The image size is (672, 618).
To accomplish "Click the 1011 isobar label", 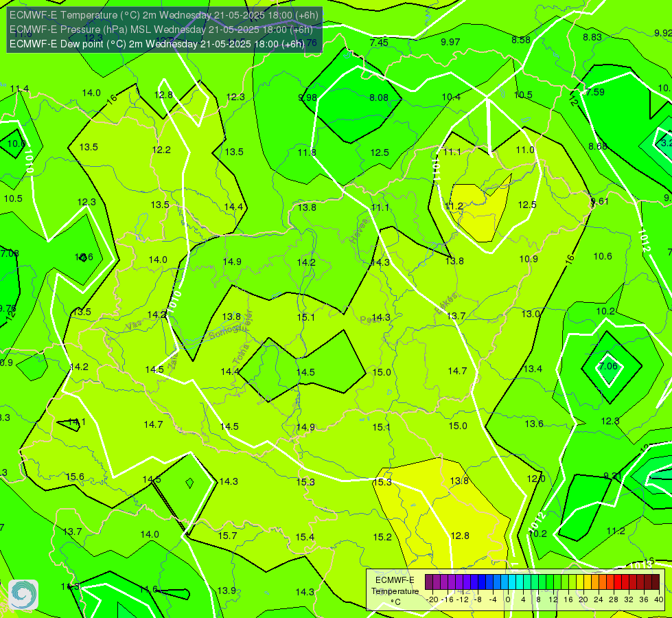I will pyautogui.click(x=435, y=169).
